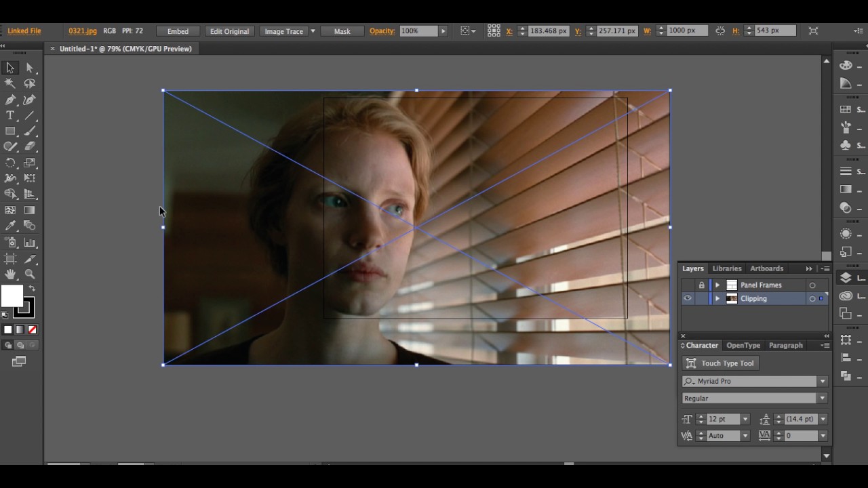
Task: Toggle lock column of Clipping layer
Action: [x=701, y=298]
